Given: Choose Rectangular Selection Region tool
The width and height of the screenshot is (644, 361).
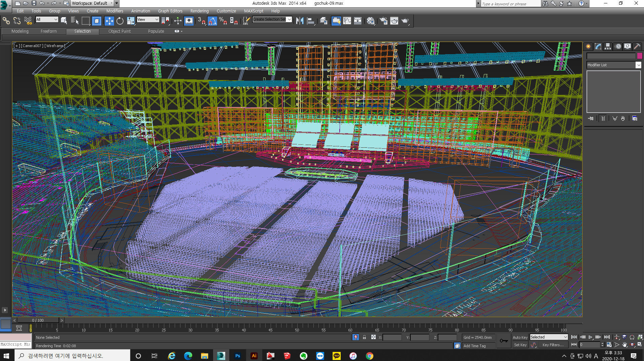Looking at the screenshot, I should pos(86,21).
